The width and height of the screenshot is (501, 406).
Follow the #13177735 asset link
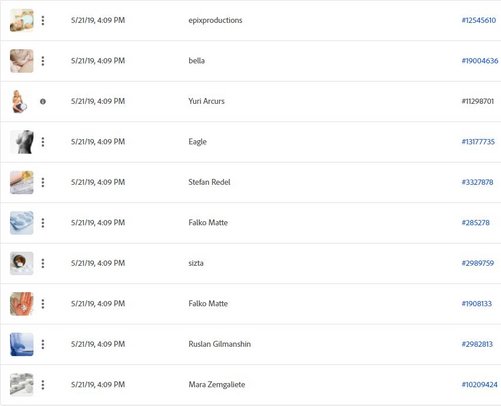click(478, 142)
